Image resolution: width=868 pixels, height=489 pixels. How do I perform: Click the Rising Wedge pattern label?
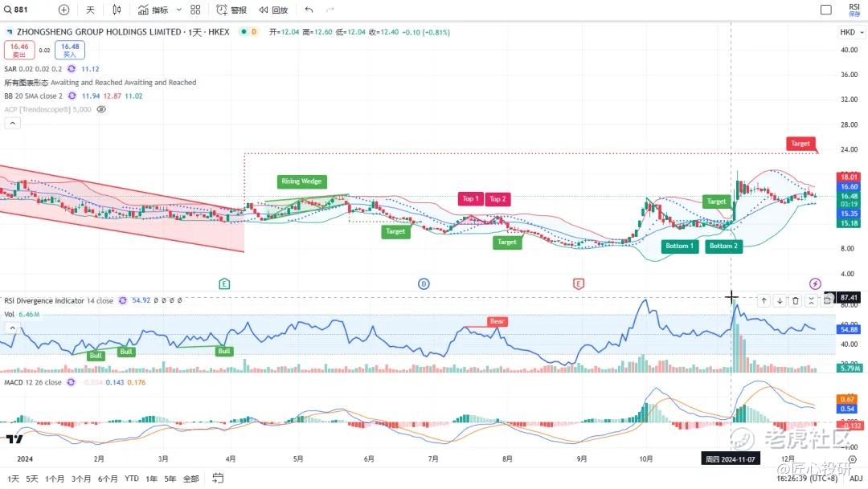pos(301,181)
